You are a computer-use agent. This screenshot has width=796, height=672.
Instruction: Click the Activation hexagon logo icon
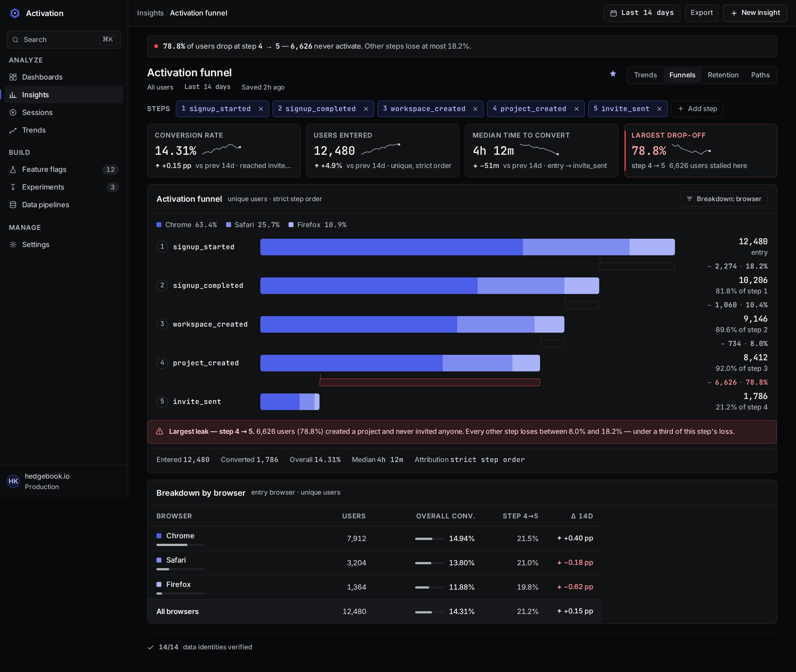[15, 13]
